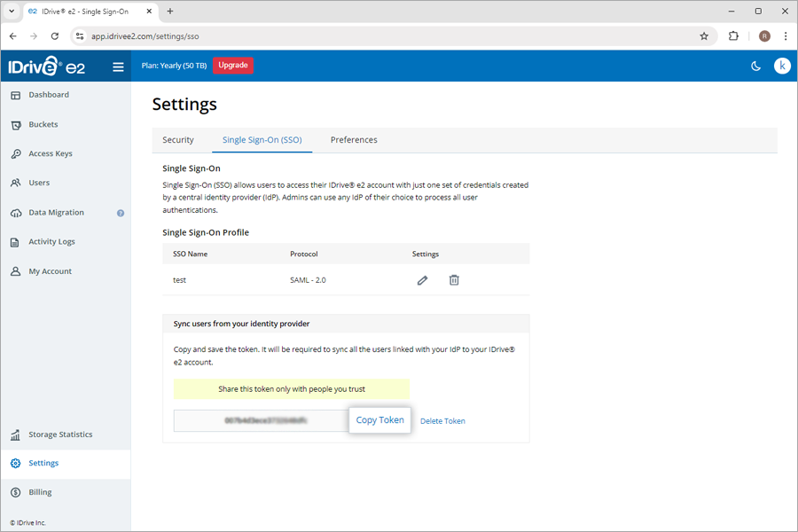Screen dimensions: 798x532
Task: Click the '© IDrive Inc.' footer text
Action: click(x=28, y=523)
